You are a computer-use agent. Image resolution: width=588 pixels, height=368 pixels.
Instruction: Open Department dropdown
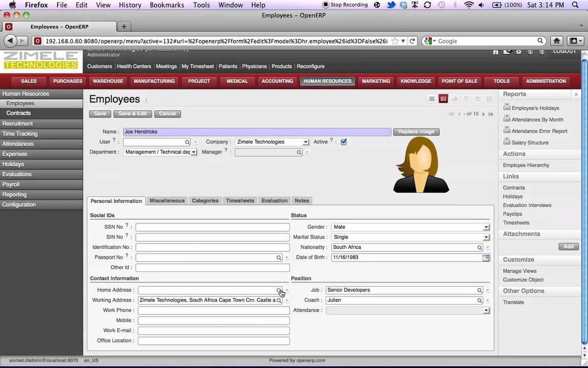(194, 152)
